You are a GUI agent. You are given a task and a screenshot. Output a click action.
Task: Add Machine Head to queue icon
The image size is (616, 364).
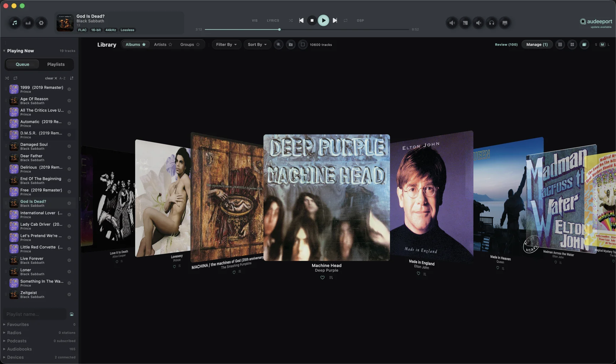click(x=331, y=277)
